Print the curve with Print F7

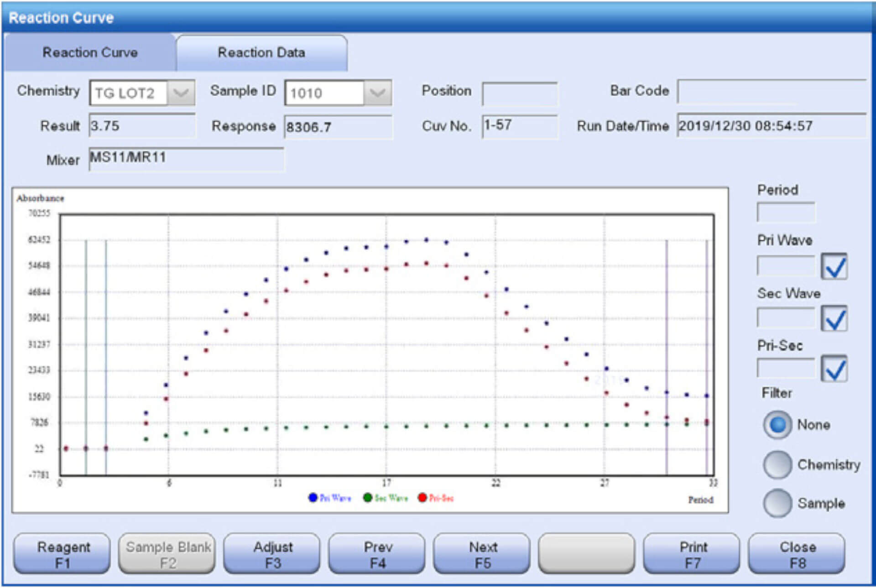(692, 554)
